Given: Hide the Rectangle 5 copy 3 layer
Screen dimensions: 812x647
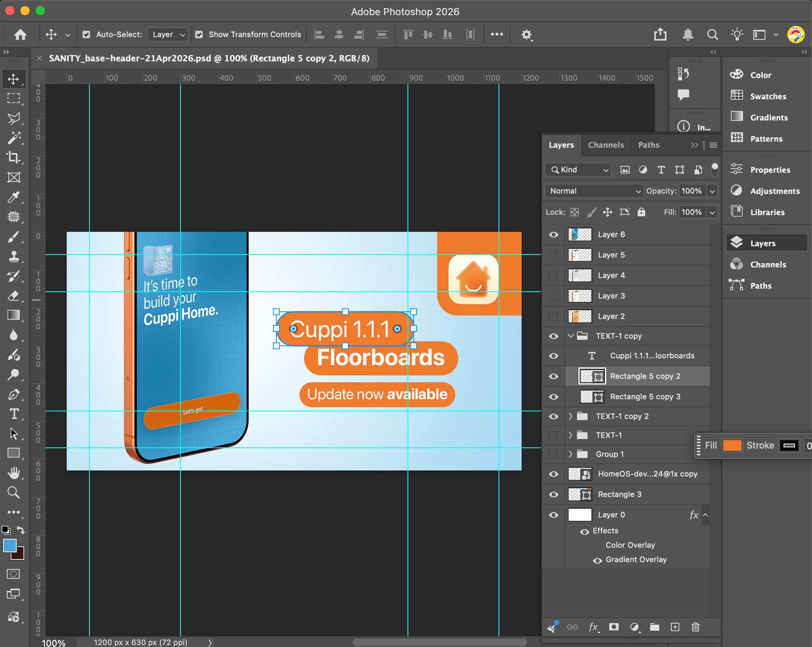Looking at the screenshot, I should (x=553, y=397).
